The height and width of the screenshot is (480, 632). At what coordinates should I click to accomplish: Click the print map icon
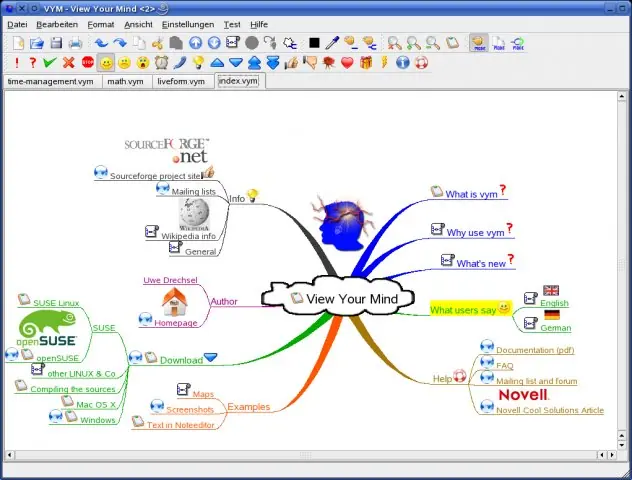point(75,43)
